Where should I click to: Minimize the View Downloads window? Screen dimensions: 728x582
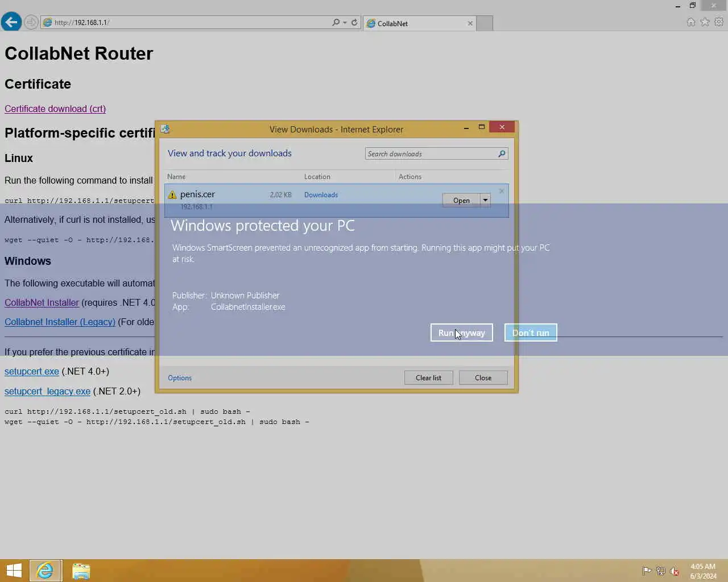(x=466, y=127)
